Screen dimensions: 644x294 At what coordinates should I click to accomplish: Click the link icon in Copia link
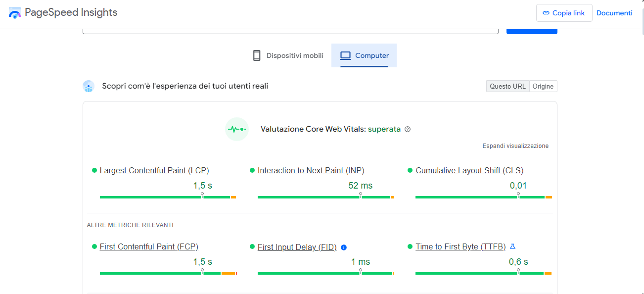(546, 13)
